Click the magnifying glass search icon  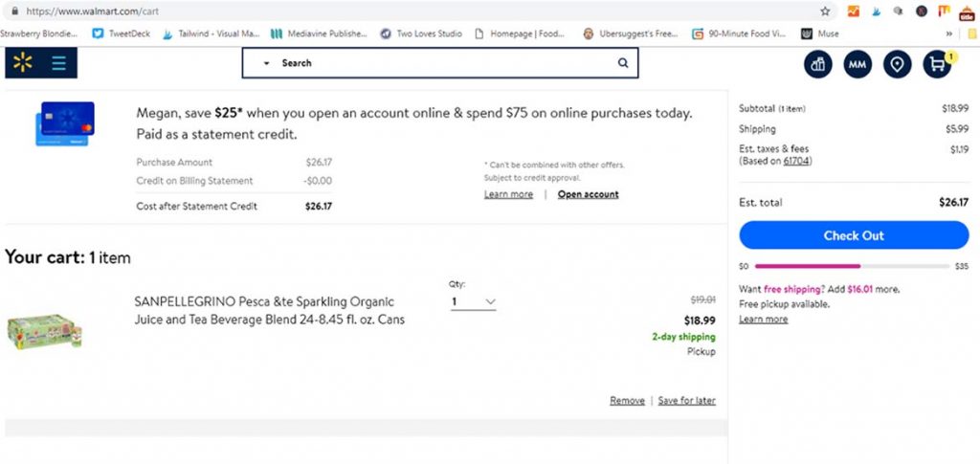[622, 62]
